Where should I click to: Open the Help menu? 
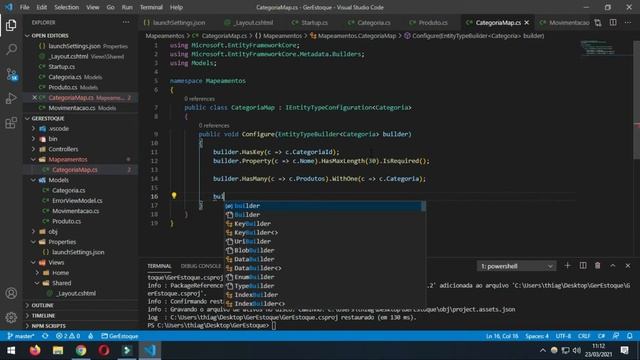176,7
